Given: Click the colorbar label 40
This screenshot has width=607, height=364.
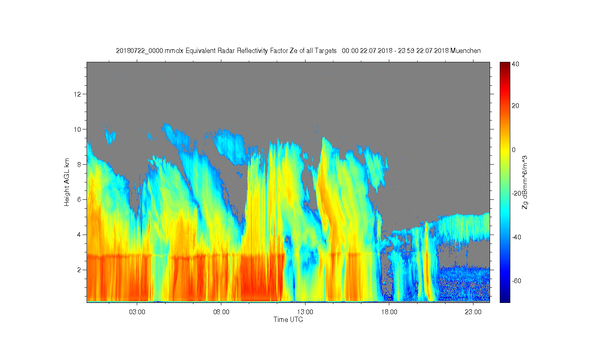Looking at the screenshot, I should (x=516, y=64).
